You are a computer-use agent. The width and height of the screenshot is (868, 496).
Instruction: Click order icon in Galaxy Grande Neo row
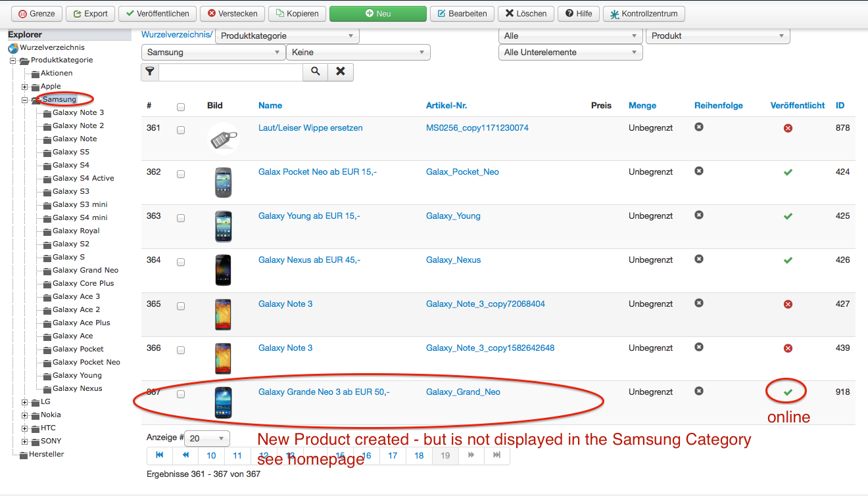click(699, 391)
